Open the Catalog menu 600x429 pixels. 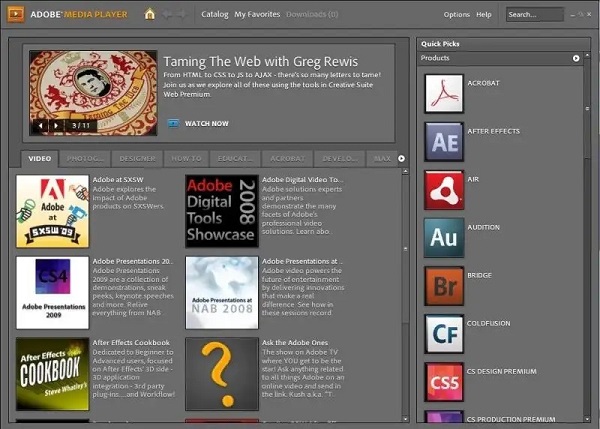pyautogui.click(x=215, y=14)
